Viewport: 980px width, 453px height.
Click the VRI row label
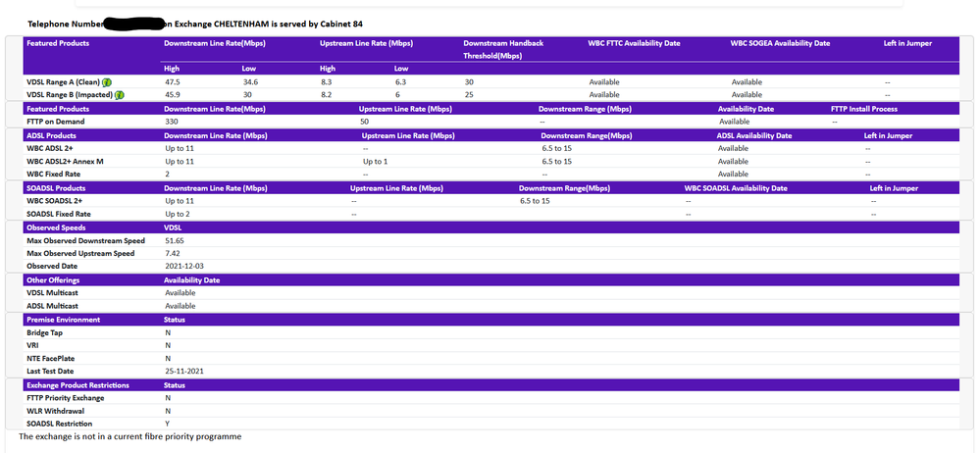[32, 345]
